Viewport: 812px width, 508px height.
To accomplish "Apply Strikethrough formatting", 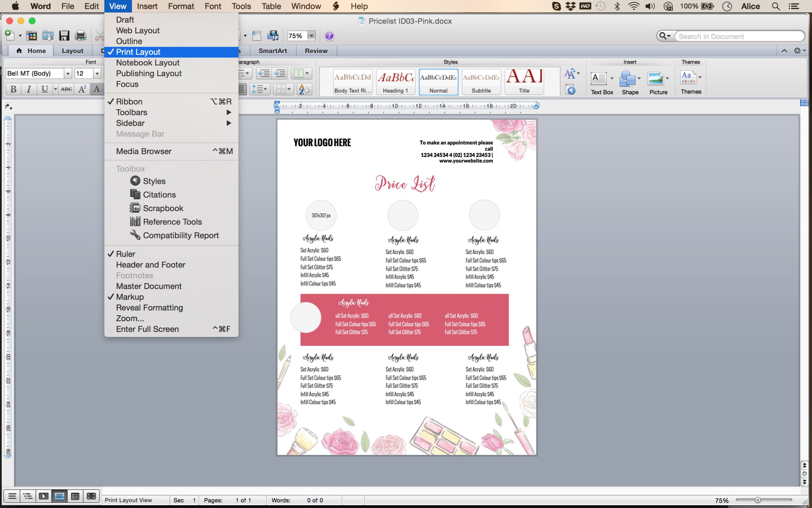I will tap(66, 89).
